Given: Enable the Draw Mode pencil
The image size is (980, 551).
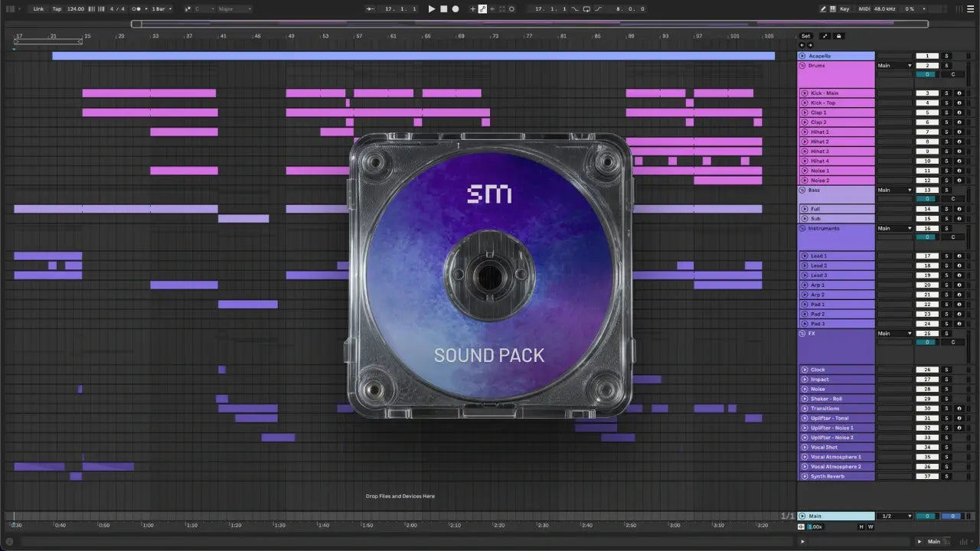Looking at the screenshot, I should coord(823,9).
